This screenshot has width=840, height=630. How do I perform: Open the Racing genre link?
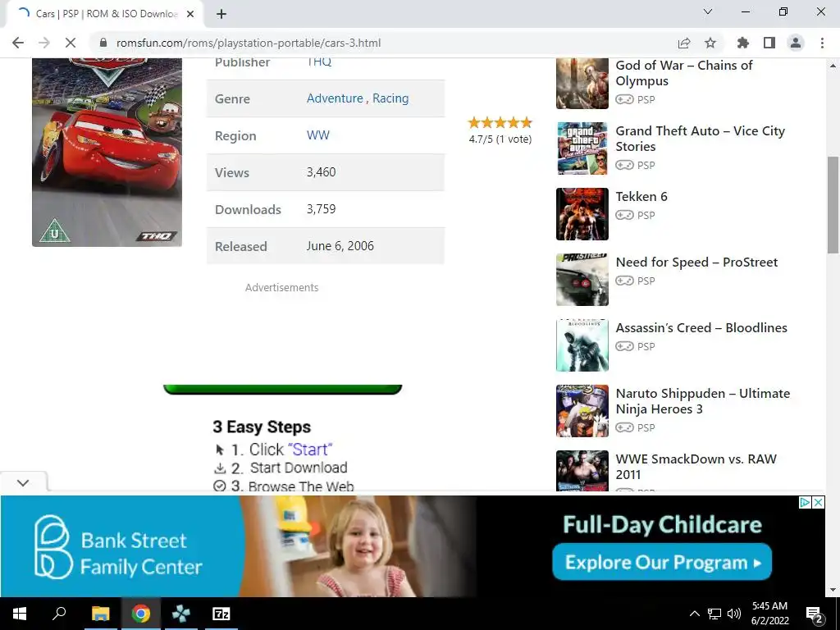pyautogui.click(x=390, y=98)
